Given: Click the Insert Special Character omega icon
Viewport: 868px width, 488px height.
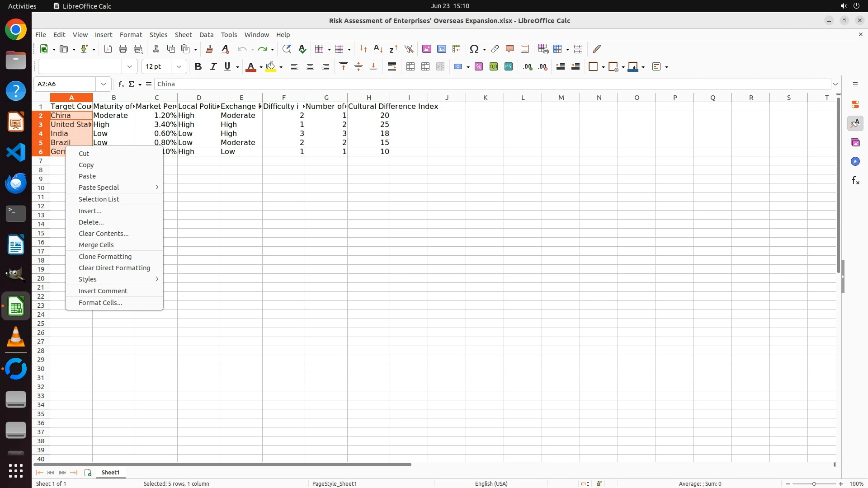Looking at the screenshot, I should pos(474,49).
